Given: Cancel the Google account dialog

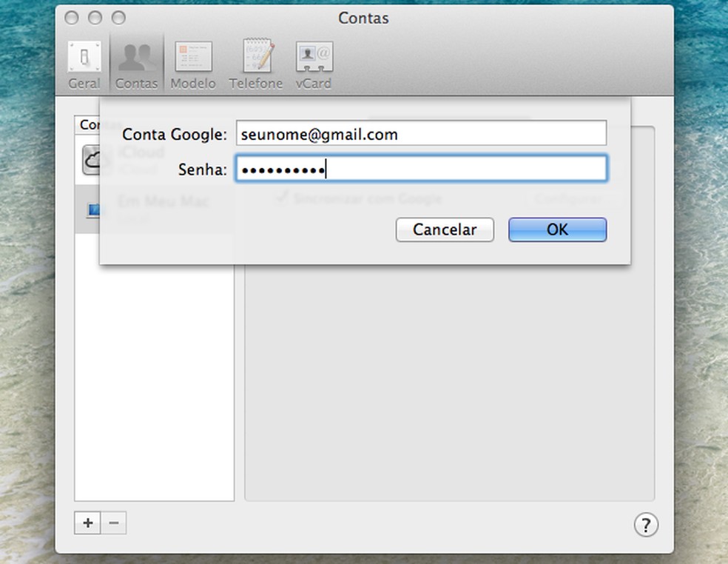Looking at the screenshot, I should click(x=445, y=229).
